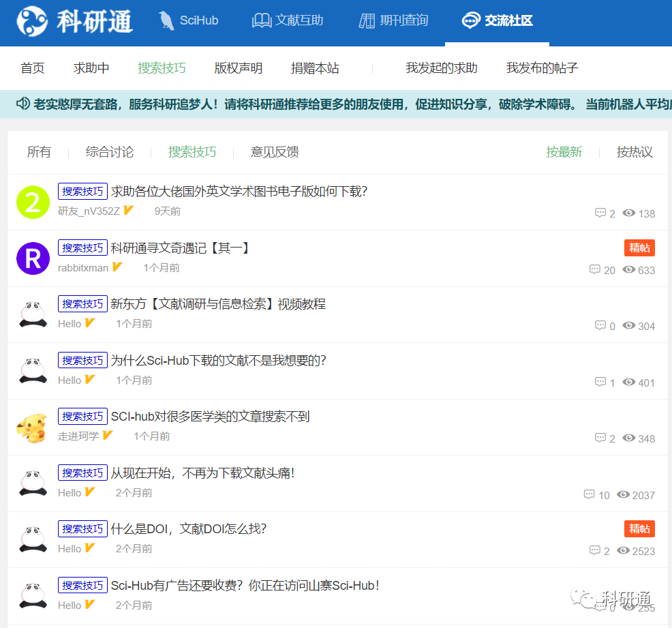Click eye icon showing 633 views
Viewport: 672px width, 628px height.
pos(628,269)
